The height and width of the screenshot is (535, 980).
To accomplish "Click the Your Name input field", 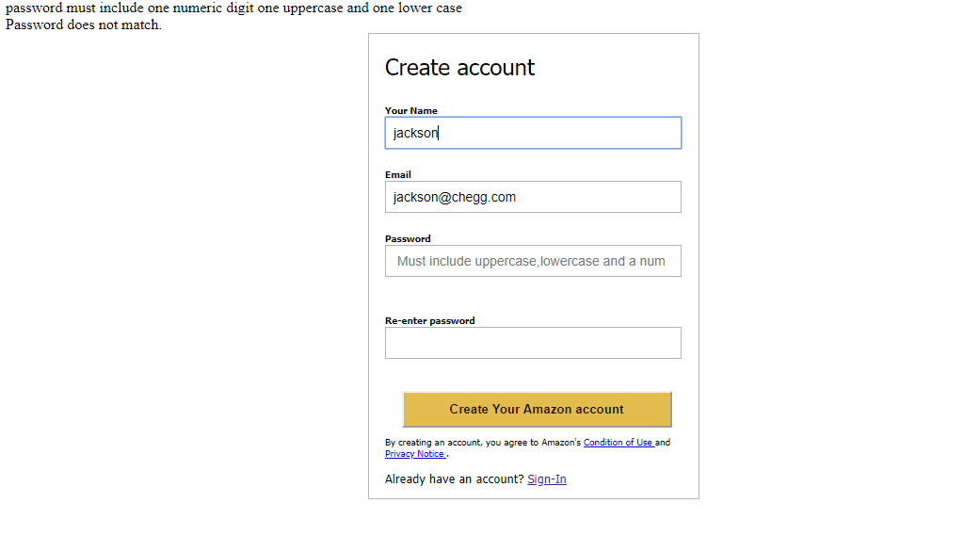I will click(x=533, y=133).
